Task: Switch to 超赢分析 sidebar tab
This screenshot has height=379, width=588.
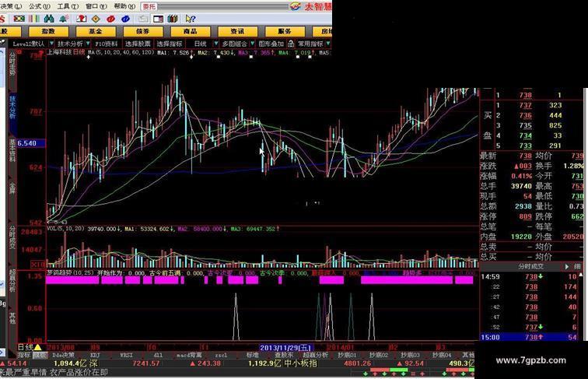Action: (x=12, y=281)
